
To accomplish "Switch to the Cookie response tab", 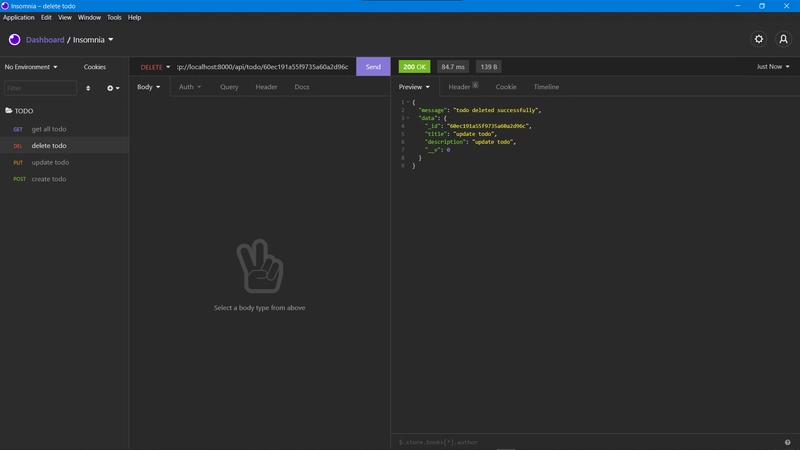I will tap(506, 87).
